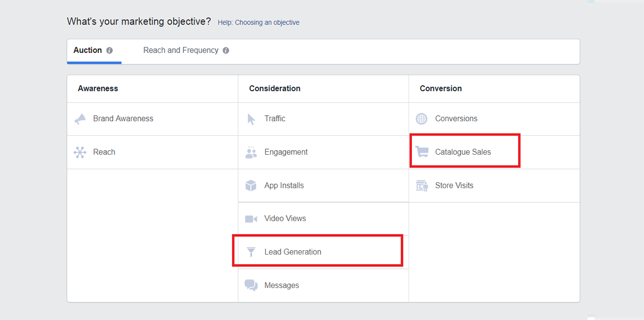
Task: Select the App Installs box icon
Action: pyautogui.click(x=251, y=186)
